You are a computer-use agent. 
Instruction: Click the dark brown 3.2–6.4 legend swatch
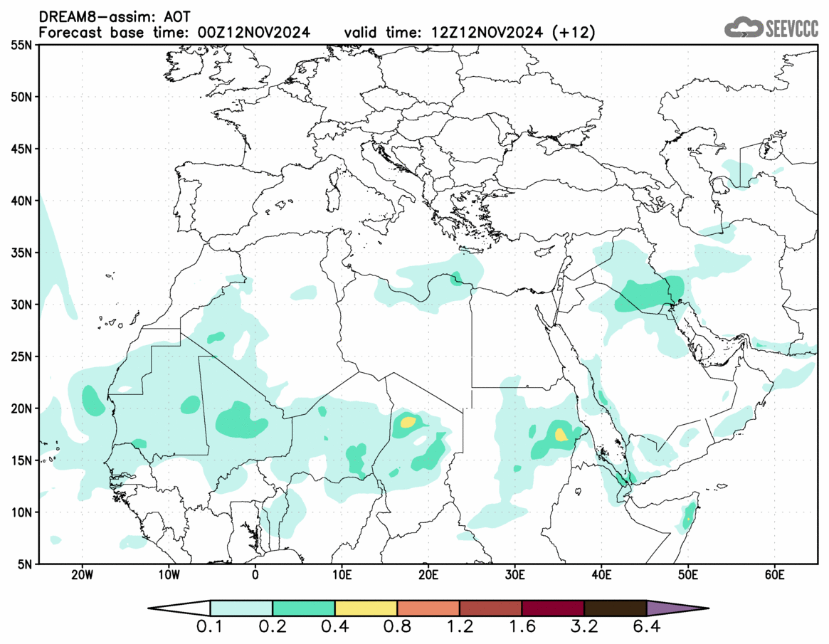coord(616,608)
